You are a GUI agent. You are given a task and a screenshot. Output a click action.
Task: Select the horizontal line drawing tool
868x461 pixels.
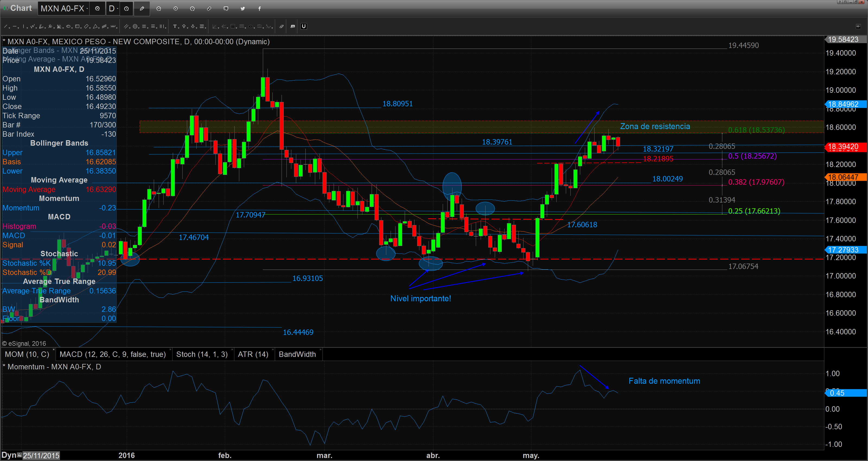tap(14, 26)
